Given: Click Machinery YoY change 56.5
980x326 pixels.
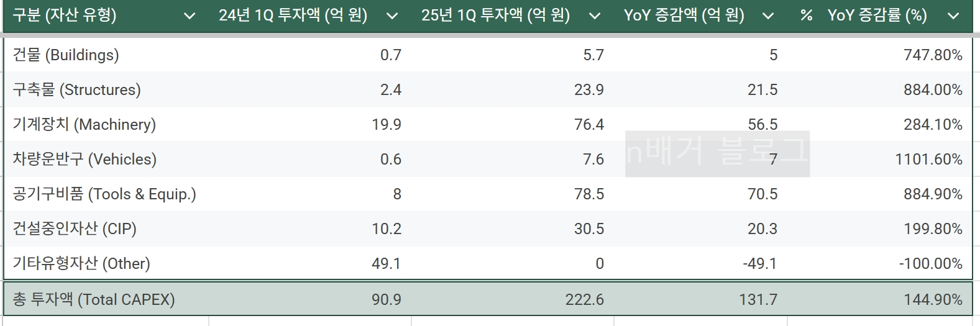Looking at the screenshot, I should (762, 124).
